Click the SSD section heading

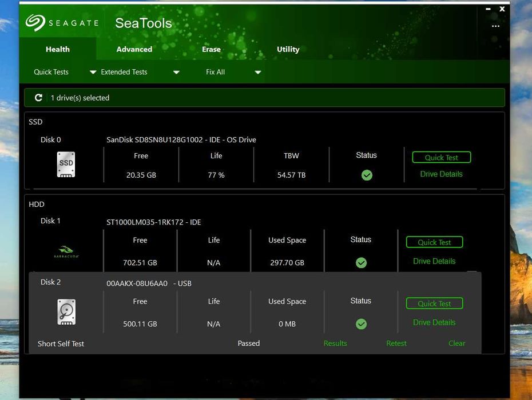click(x=35, y=122)
